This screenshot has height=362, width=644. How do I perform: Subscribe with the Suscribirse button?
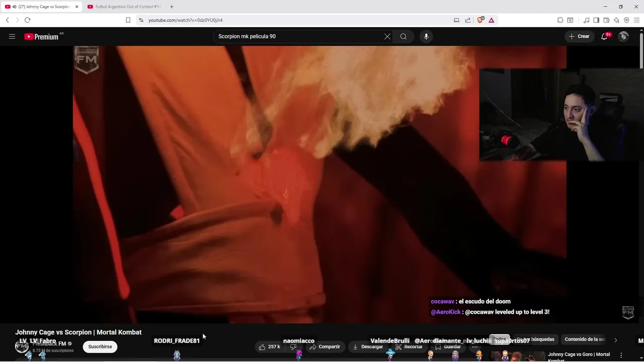(x=100, y=346)
